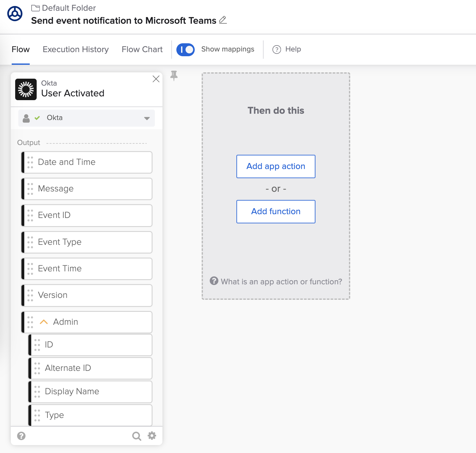Close the User Activated card
This screenshot has width=476, height=453.
coord(156,79)
